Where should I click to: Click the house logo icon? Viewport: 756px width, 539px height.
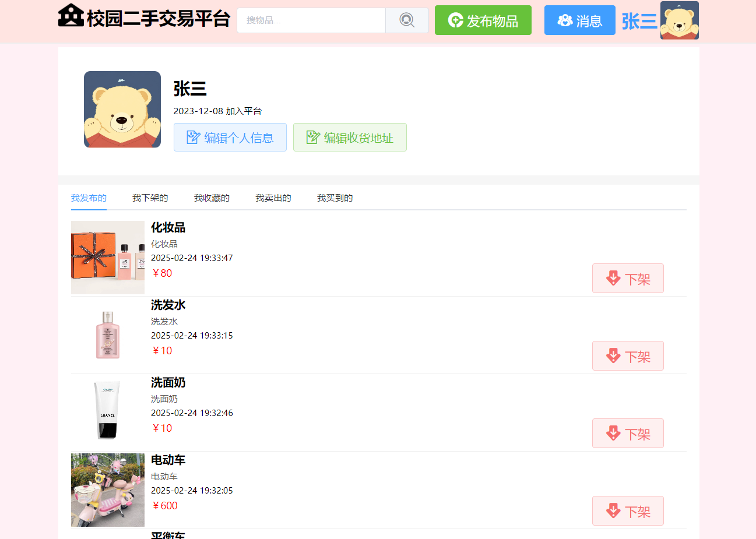pos(71,15)
